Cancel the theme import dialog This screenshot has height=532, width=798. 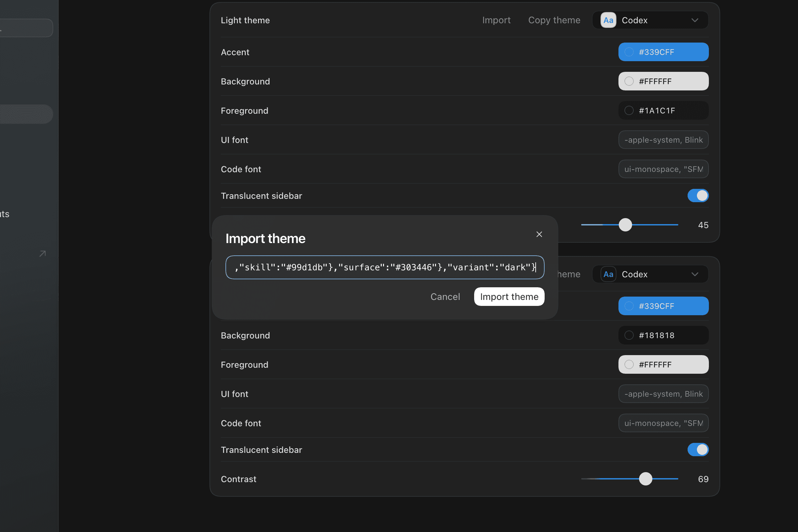[445, 297]
